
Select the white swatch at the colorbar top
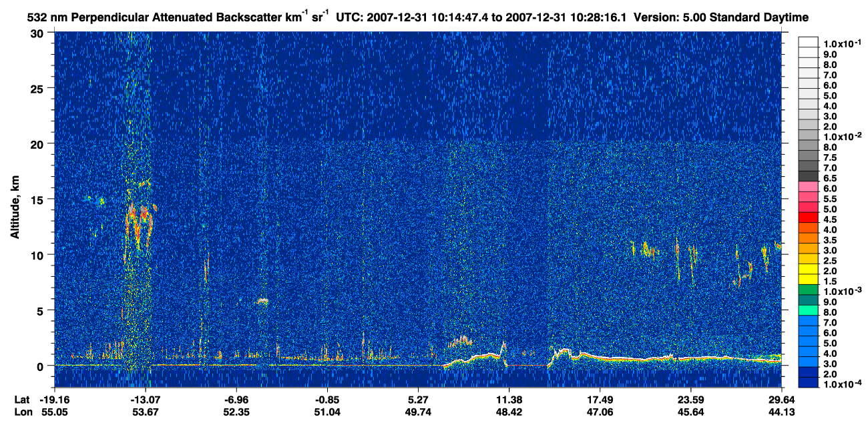[809, 42]
